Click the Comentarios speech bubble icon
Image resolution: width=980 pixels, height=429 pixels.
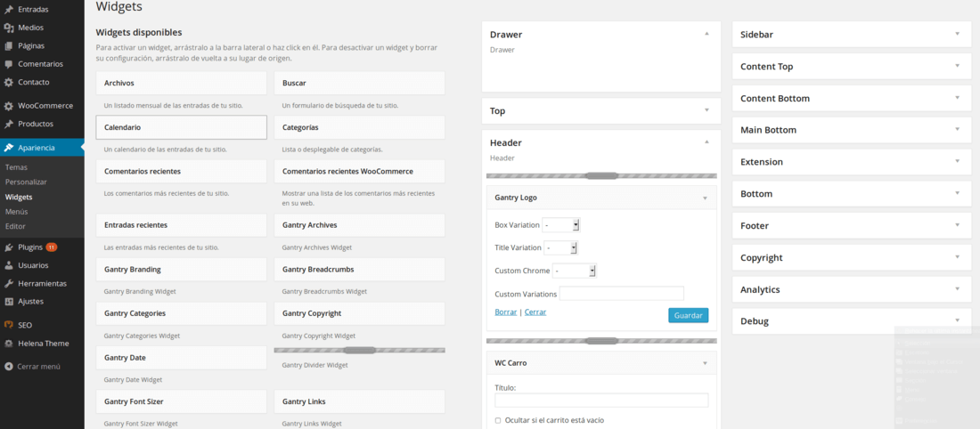[x=9, y=64]
